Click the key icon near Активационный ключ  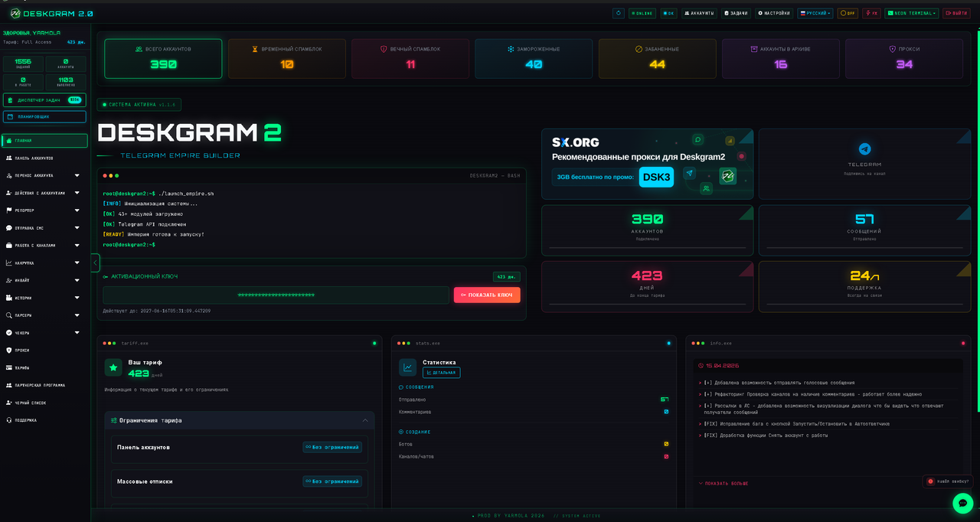tap(106, 276)
